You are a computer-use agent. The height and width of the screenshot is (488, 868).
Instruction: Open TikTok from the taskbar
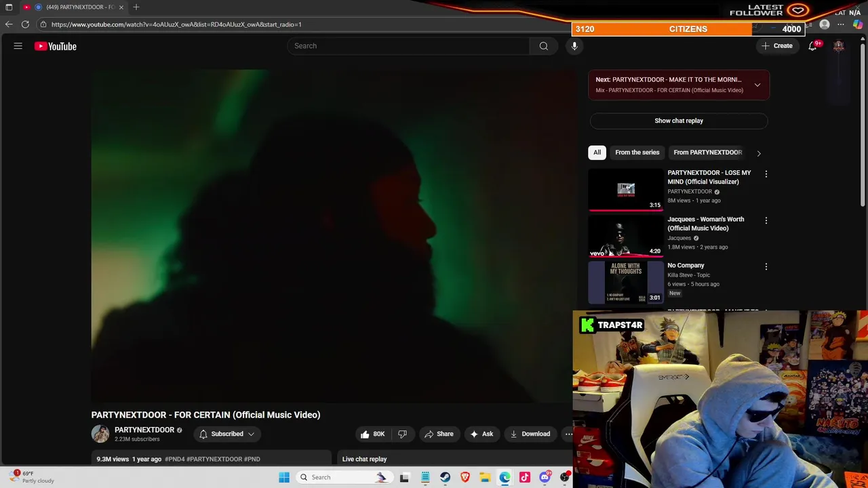click(525, 477)
